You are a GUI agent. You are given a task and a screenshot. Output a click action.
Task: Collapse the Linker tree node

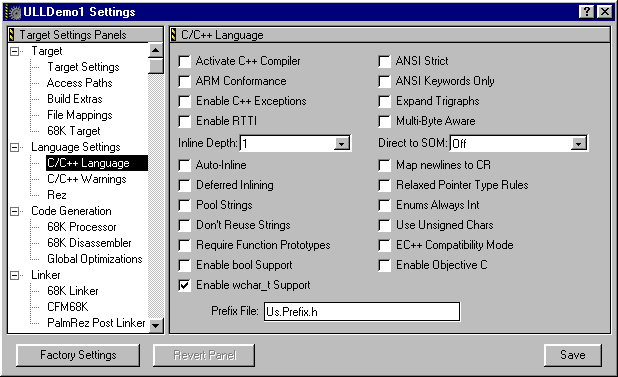pyautogui.click(x=15, y=275)
